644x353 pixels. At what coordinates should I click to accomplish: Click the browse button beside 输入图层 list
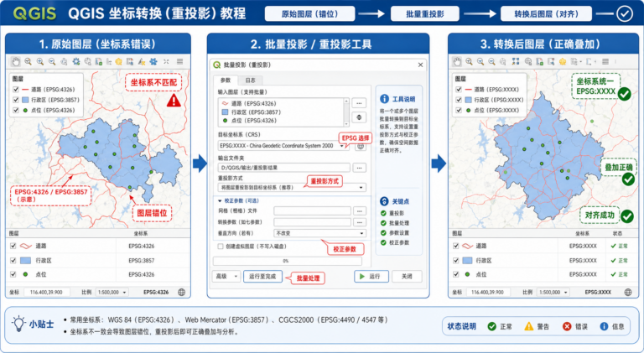359,103
